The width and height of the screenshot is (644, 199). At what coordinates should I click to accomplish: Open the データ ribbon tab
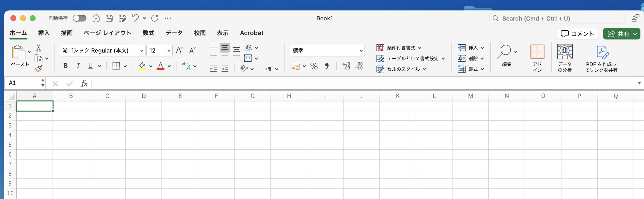tap(174, 33)
